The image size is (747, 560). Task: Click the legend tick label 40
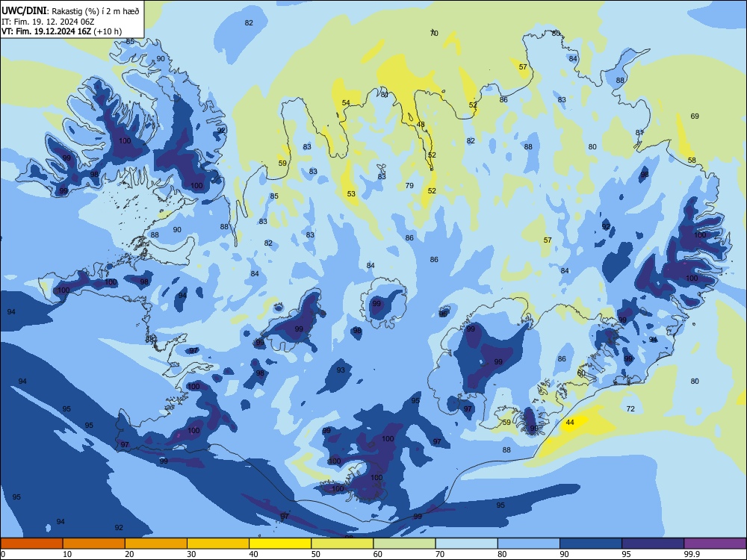253,554
